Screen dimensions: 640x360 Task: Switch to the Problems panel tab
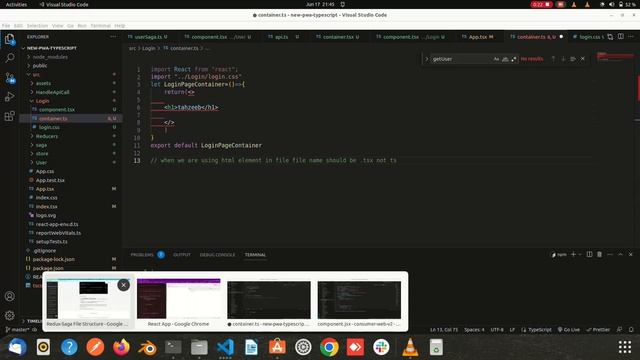pyautogui.click(x=142, y=255)
